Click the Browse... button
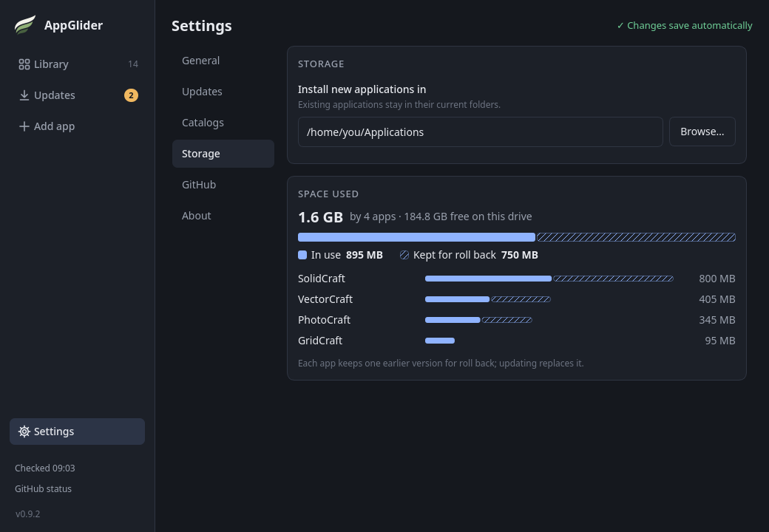The width and height of the screenshot is (769, 532). tap(702, 132)
